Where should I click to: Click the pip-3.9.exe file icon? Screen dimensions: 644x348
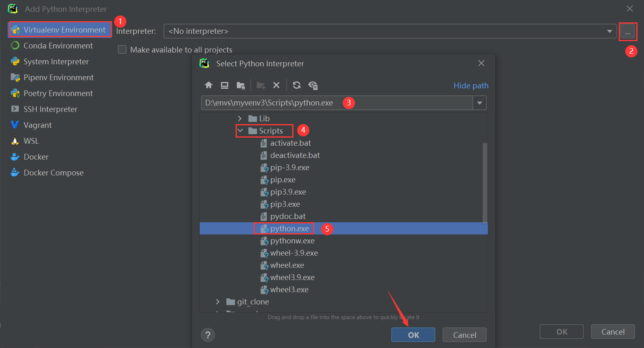(264, 168)
